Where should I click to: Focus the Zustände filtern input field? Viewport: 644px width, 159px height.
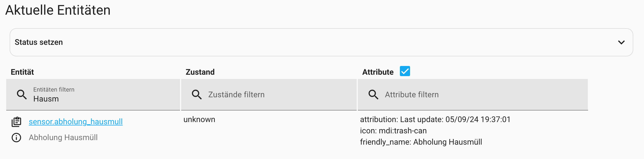(279, 95)
